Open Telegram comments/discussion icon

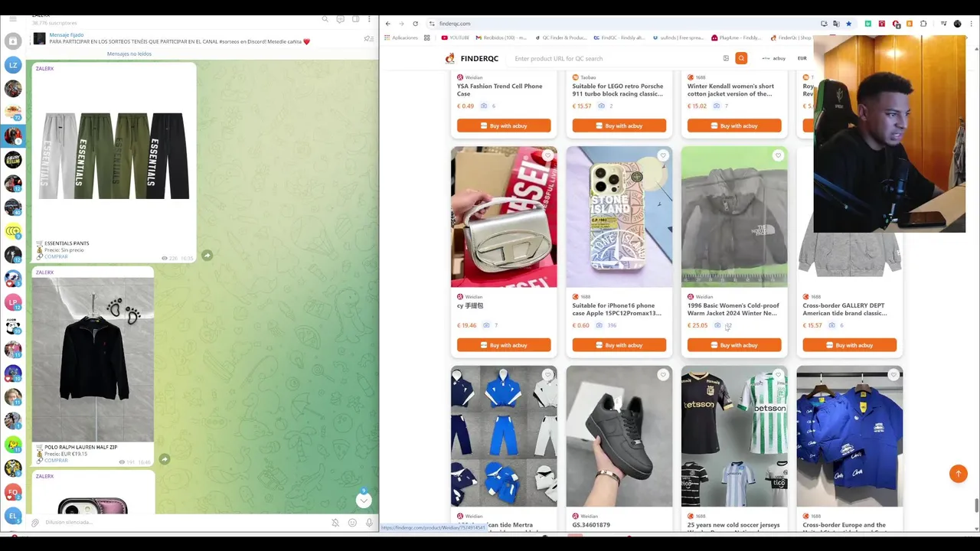click(x=341, y=19)
